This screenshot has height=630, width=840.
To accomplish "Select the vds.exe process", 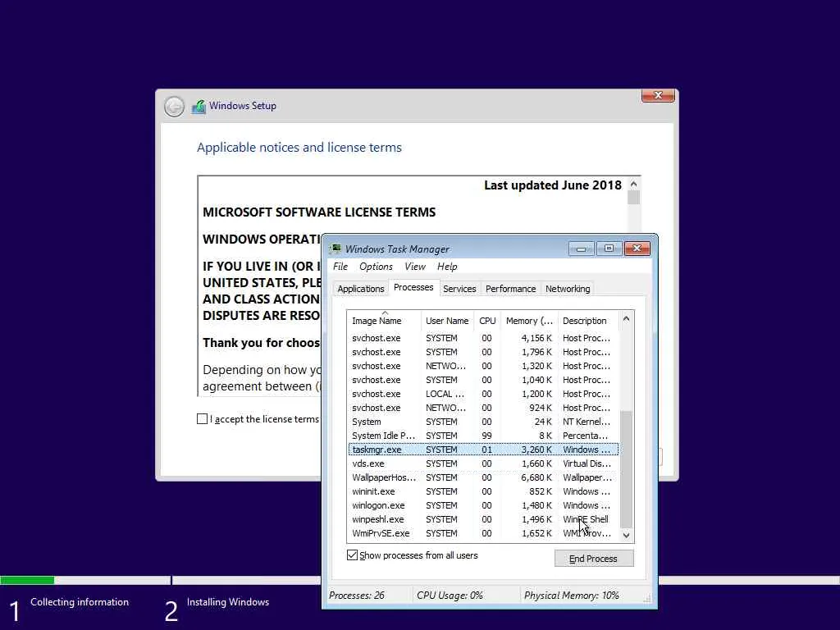I will (x=483, y=463).
